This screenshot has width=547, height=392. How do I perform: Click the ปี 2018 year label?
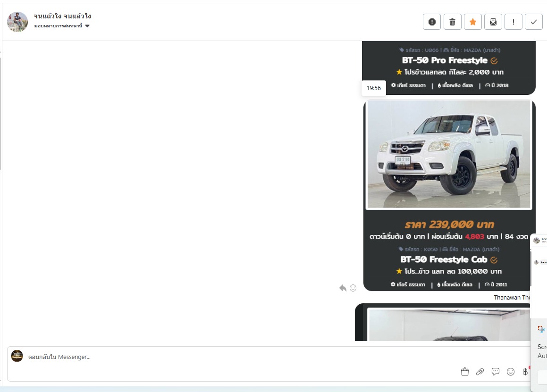(497, 85)
